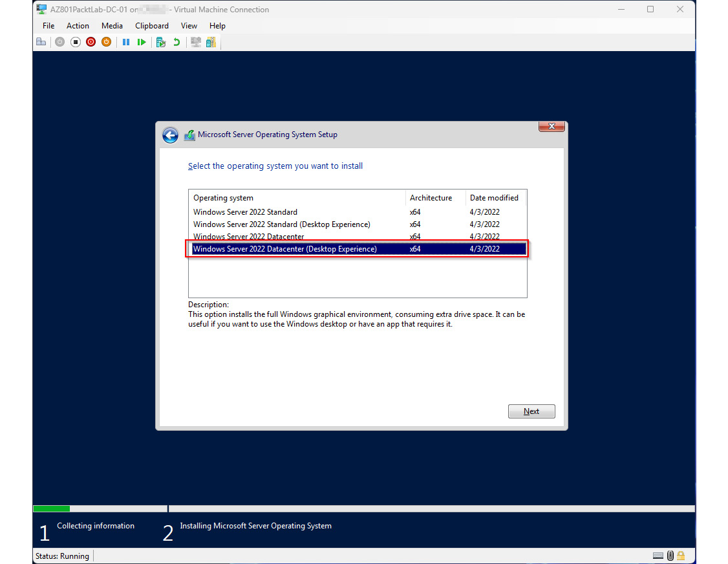Create a checkpoint with the toolbar icon
Screen dimensions: 728x564
pos(160,42)
